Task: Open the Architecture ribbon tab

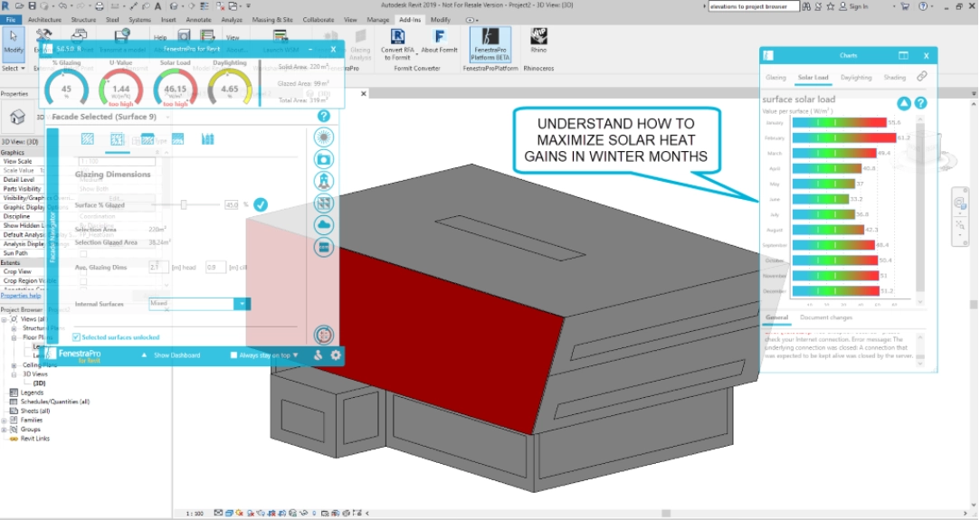Action: tap(44, 19)
